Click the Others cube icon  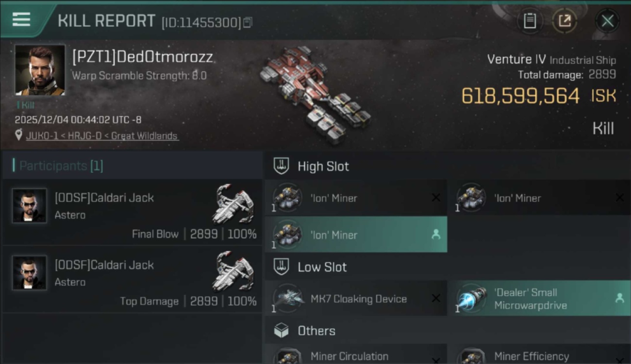point(282,331)
